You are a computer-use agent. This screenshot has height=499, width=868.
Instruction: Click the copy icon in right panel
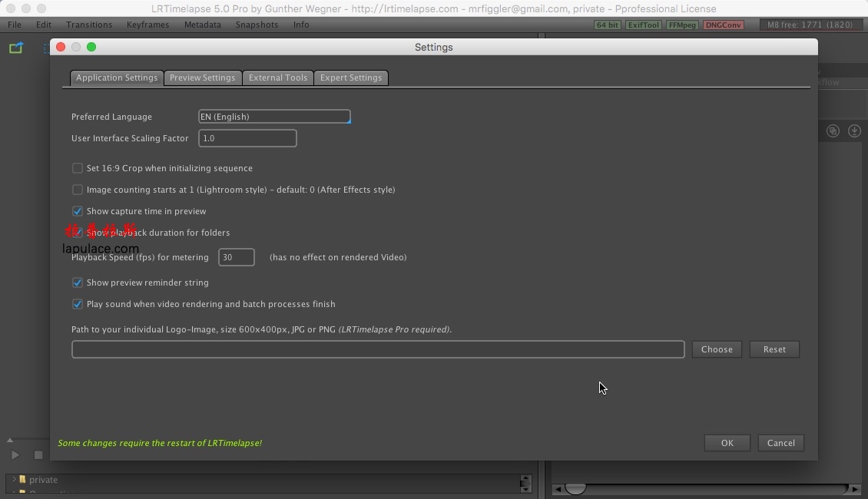pos(833,131)
